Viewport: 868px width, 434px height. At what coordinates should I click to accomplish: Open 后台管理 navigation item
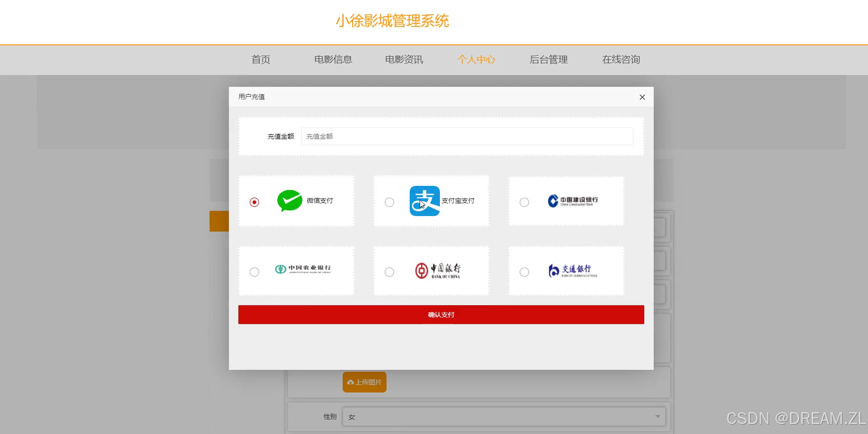click(548, 59)
